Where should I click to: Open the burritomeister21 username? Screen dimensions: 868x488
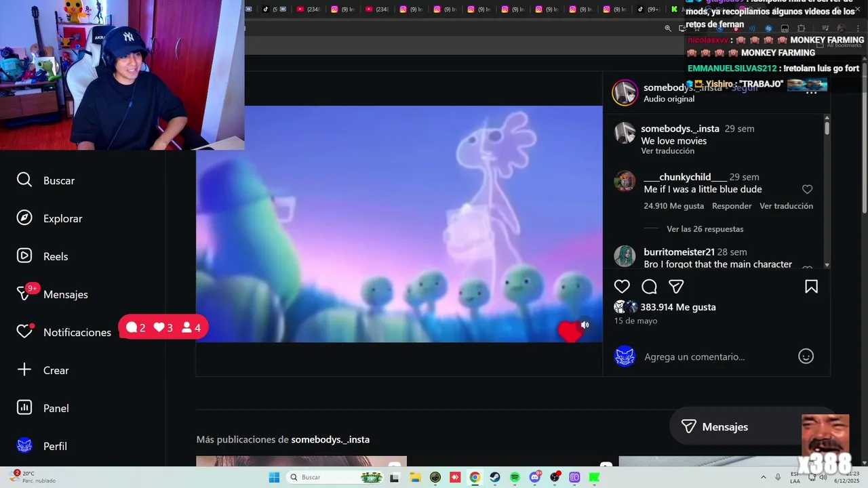(x=679, y=252)
